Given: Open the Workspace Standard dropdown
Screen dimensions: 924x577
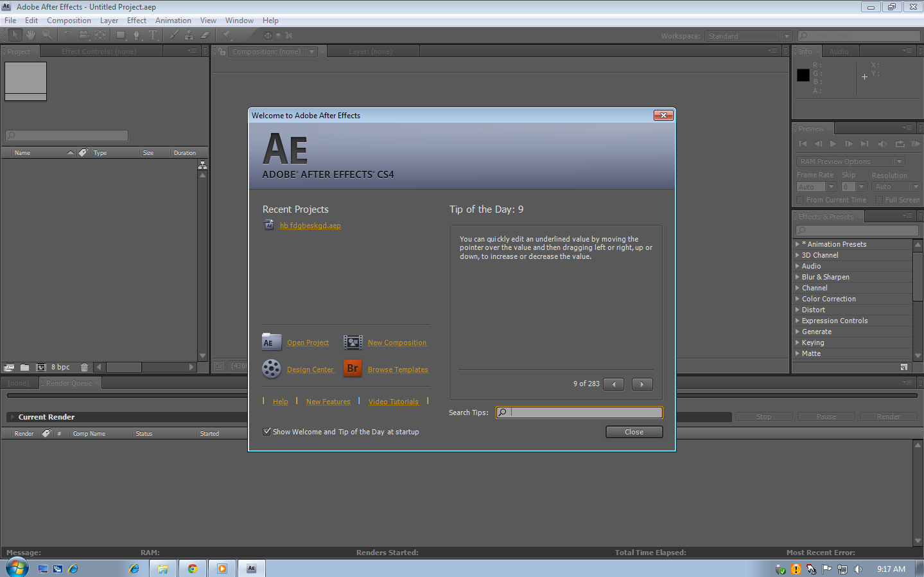Looking at the screenshot, I should [x=748, y=36].
